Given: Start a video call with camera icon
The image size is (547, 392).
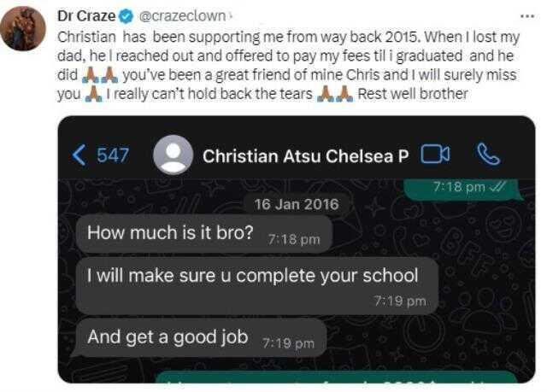Looking at the screenshot, I should (x=435, y=155).
